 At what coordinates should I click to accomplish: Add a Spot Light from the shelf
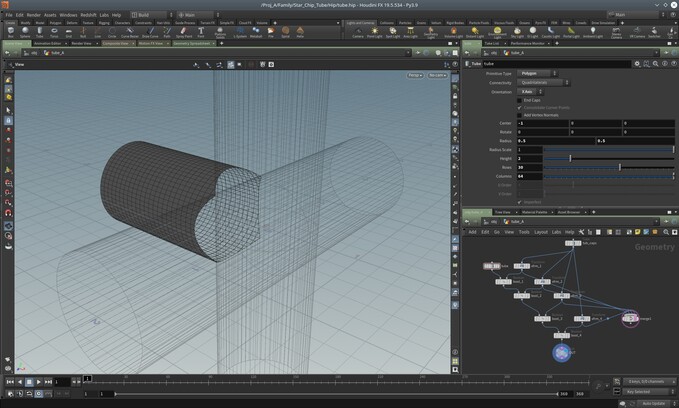[393, 32]
